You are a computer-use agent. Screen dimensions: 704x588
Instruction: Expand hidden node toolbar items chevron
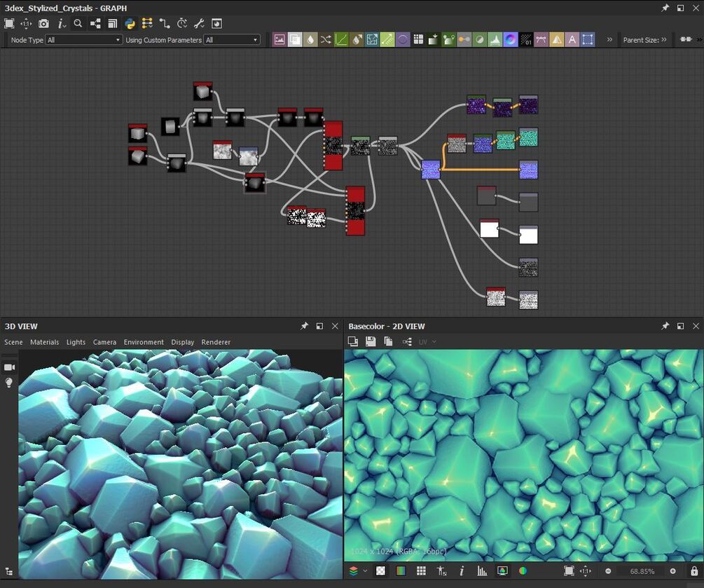point(609,39)
